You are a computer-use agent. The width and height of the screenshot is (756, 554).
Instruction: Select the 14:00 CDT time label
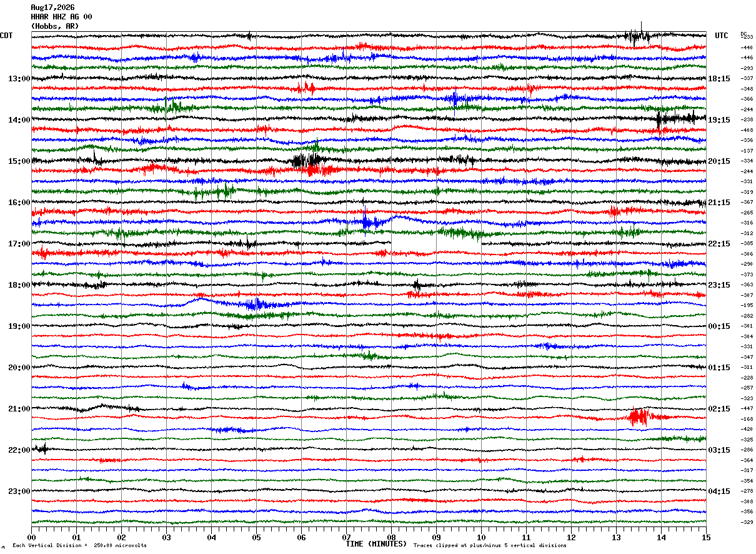[19, 120]
